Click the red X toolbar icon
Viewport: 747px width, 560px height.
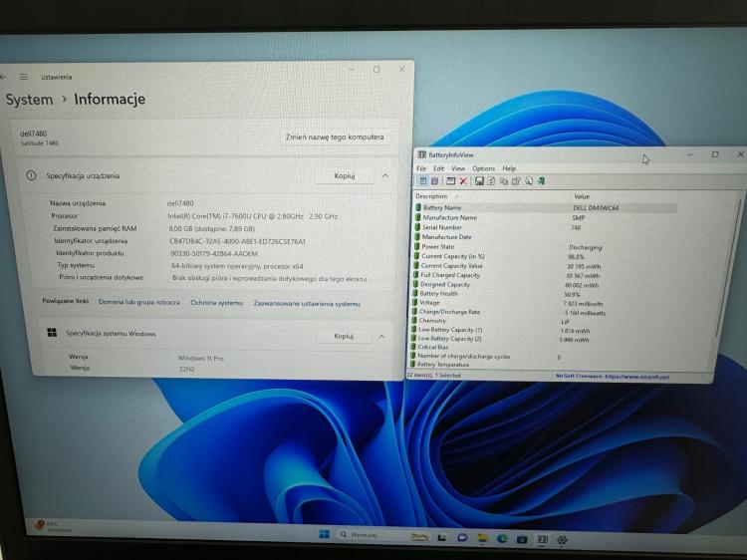pyautogui.click(x=462, y=181)
